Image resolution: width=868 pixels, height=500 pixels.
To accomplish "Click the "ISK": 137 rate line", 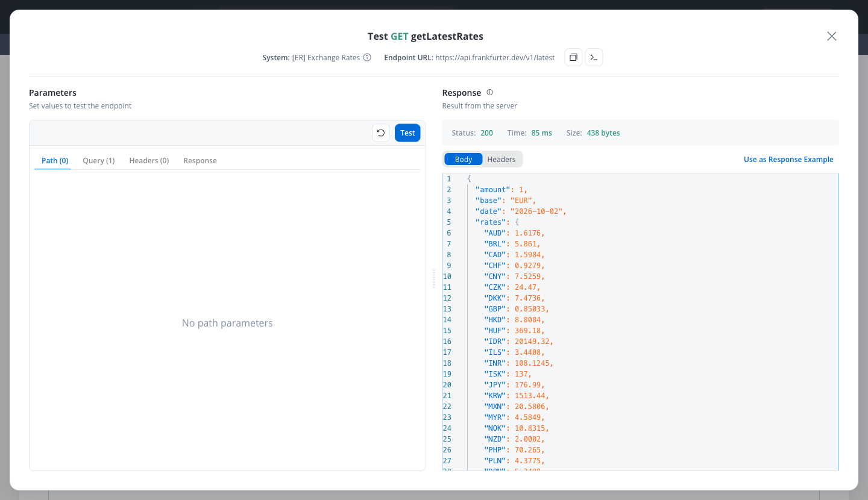I will click(508, 374).
